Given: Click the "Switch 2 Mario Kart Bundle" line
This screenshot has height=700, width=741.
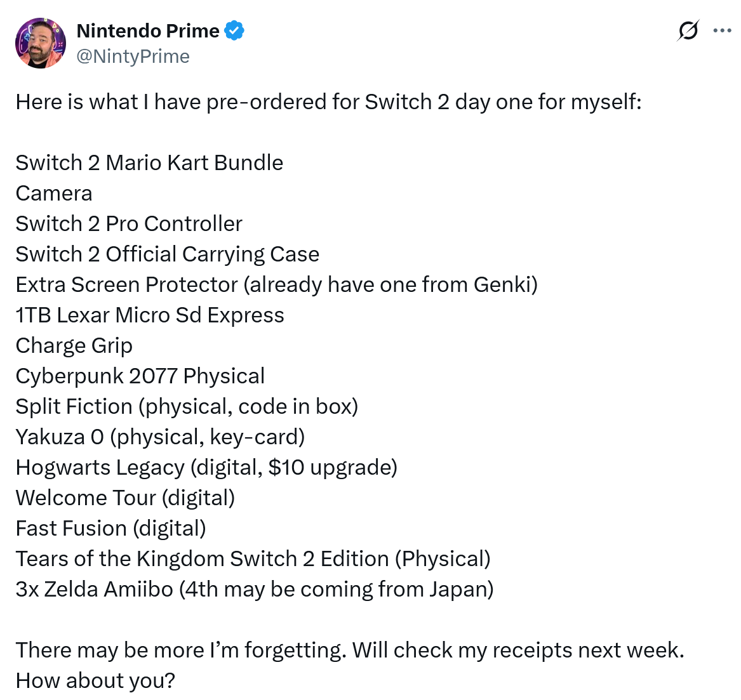Looking at the screenshot, I should click(x=149, y=162).
